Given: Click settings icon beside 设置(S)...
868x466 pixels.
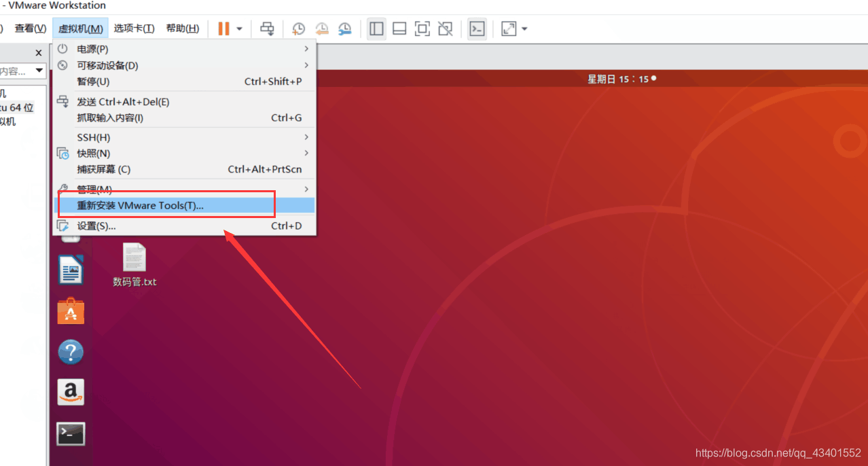Looking at the screenshot, I should click(x=62, y=226).
